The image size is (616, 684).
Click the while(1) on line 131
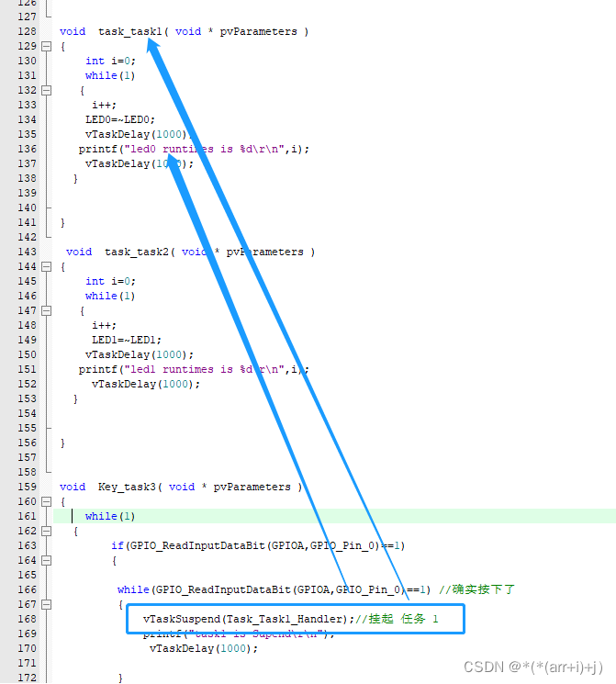click(110, 76)
